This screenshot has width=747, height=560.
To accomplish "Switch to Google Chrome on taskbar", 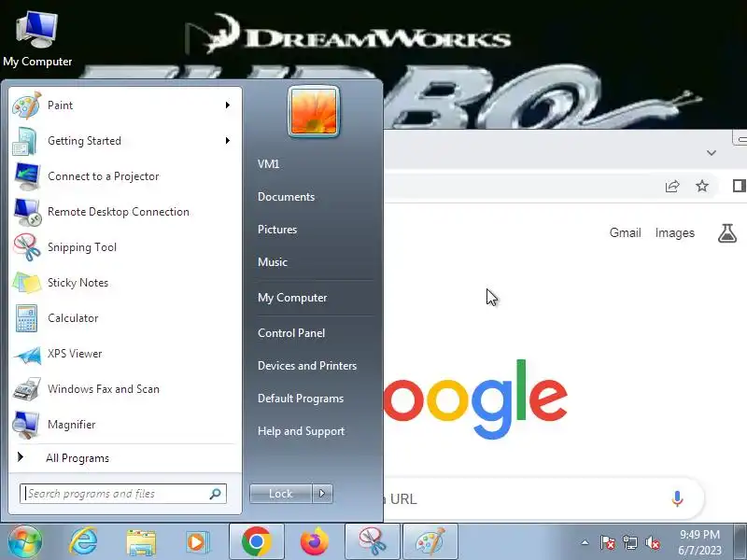I will pos(256,541).
